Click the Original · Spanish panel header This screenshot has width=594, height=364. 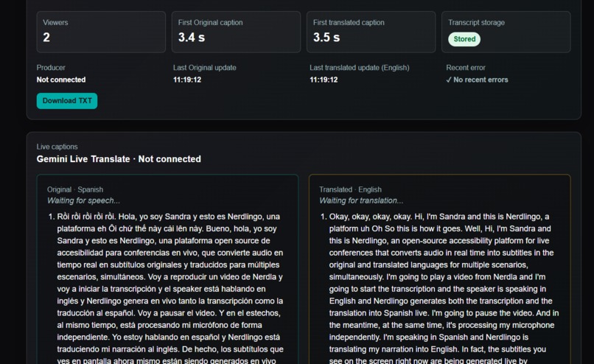[x=75, y=189]
